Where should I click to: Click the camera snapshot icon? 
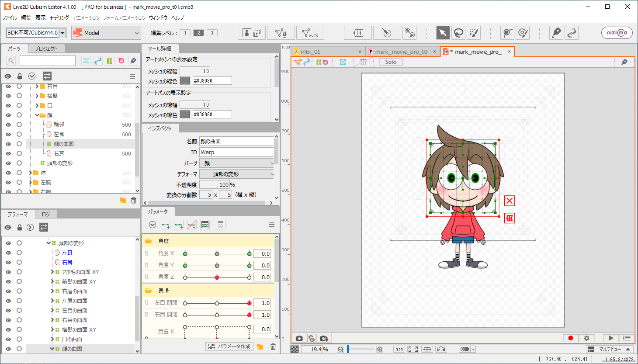[x=299, y=338]
